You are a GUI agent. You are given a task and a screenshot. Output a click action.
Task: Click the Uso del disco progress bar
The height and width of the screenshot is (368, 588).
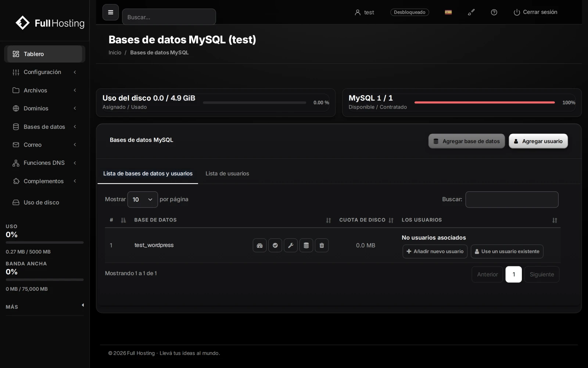(254, 103)
